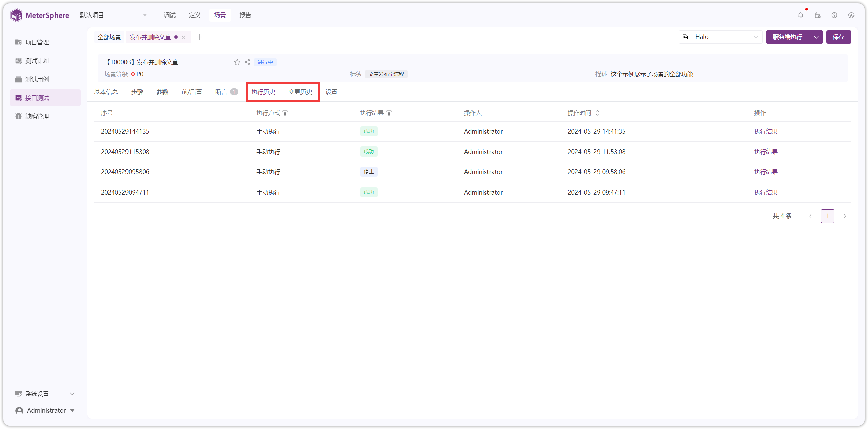Switch to the 定义 top menu

tap(195, 15)
